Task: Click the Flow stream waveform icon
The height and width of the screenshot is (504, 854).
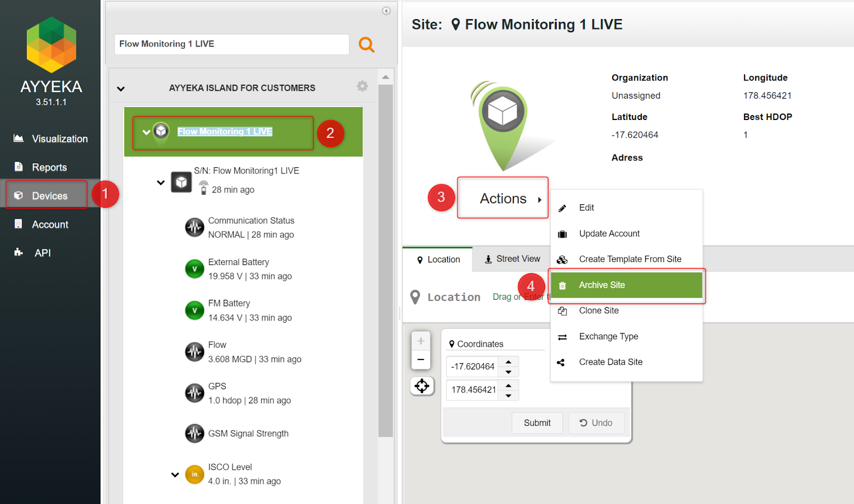Action: click(x=194, y=352)
